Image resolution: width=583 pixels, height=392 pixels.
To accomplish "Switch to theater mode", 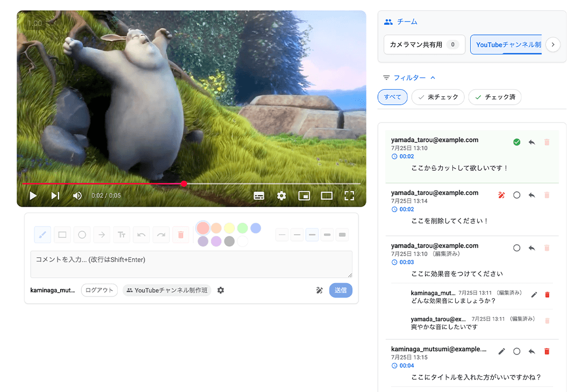I will [327, 195].
